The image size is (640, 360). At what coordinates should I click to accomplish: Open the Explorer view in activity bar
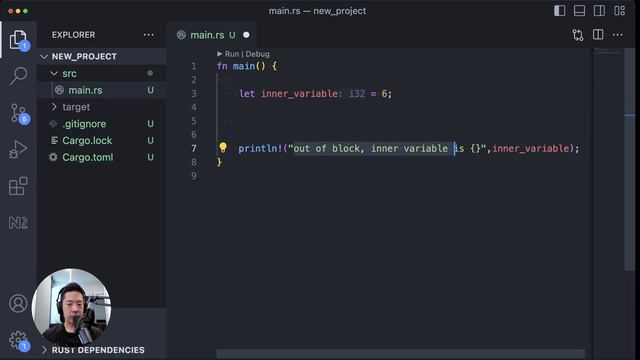click(x=18, y=40)
